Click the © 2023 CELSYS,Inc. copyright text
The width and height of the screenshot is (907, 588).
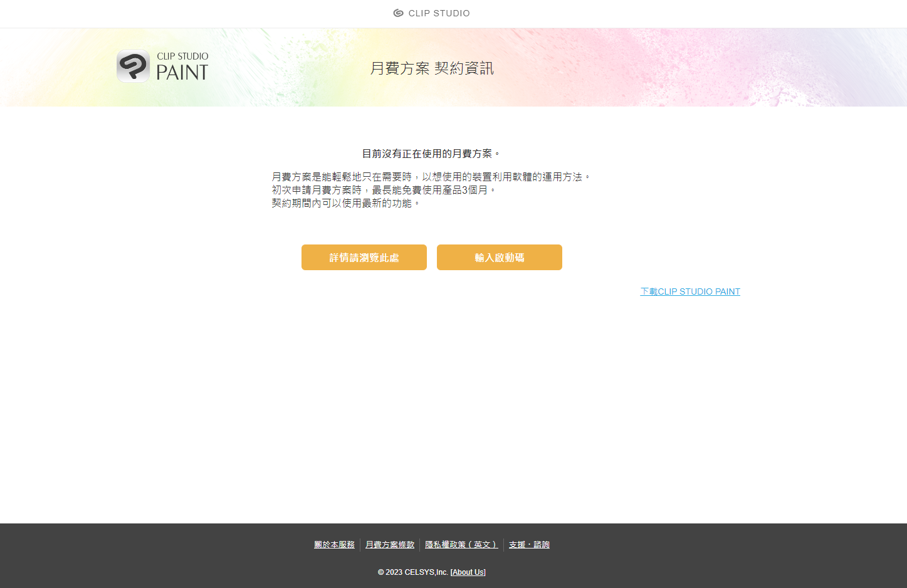coord(413,572)
